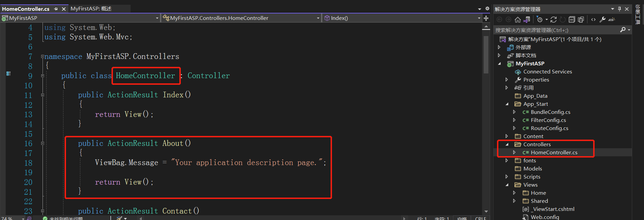This screenshot has height=220, width=644.
Task: Select the Shared folder under Views
Action: click(539, 201)
